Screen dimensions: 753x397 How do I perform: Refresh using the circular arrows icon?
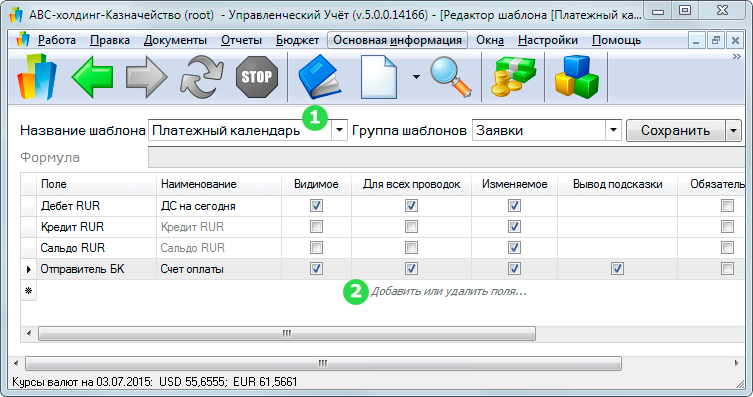point(202,77)
